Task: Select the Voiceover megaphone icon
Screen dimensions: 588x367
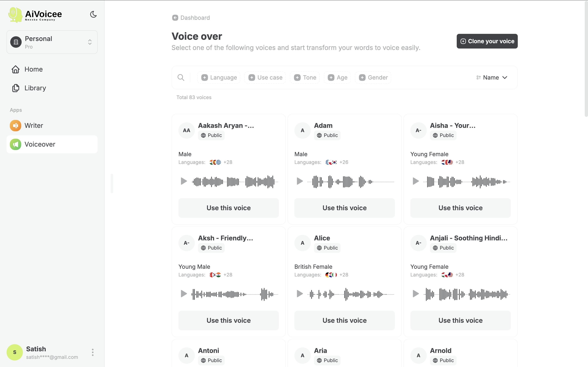Action: click(16, 144)
